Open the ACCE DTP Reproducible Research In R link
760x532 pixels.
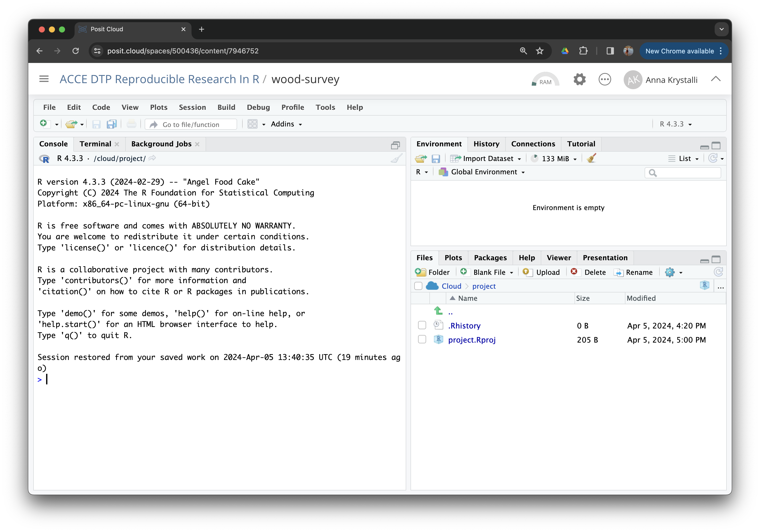click(x=159, y=79)
